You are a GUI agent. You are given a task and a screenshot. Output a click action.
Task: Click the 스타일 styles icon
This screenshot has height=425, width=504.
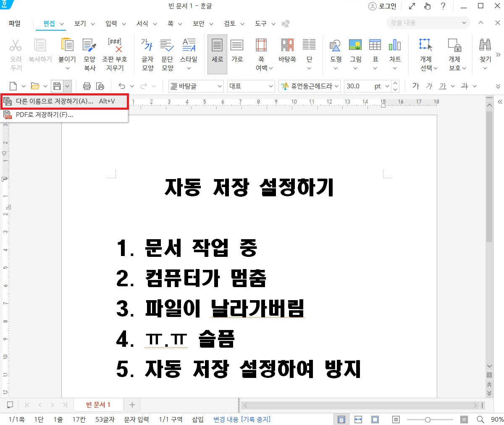point(189,45)
